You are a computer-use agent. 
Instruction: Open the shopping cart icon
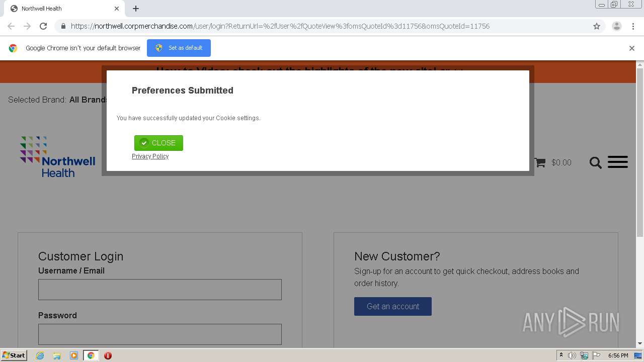point(540,162)
